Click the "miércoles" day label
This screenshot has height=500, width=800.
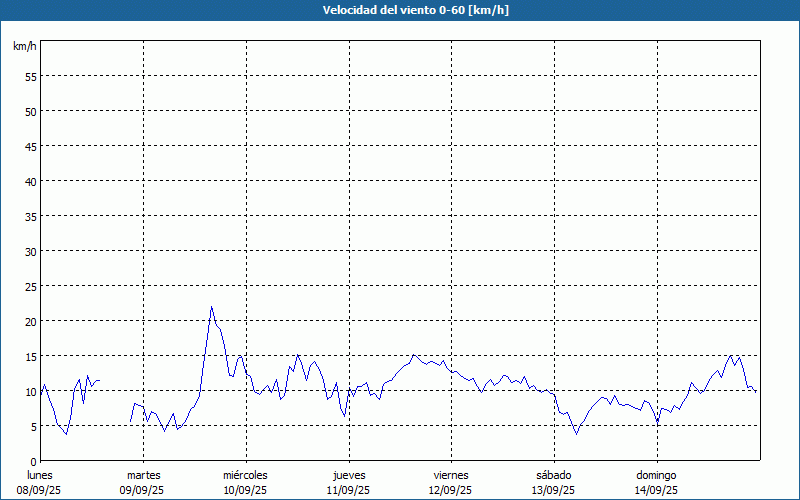pos(245,475)
